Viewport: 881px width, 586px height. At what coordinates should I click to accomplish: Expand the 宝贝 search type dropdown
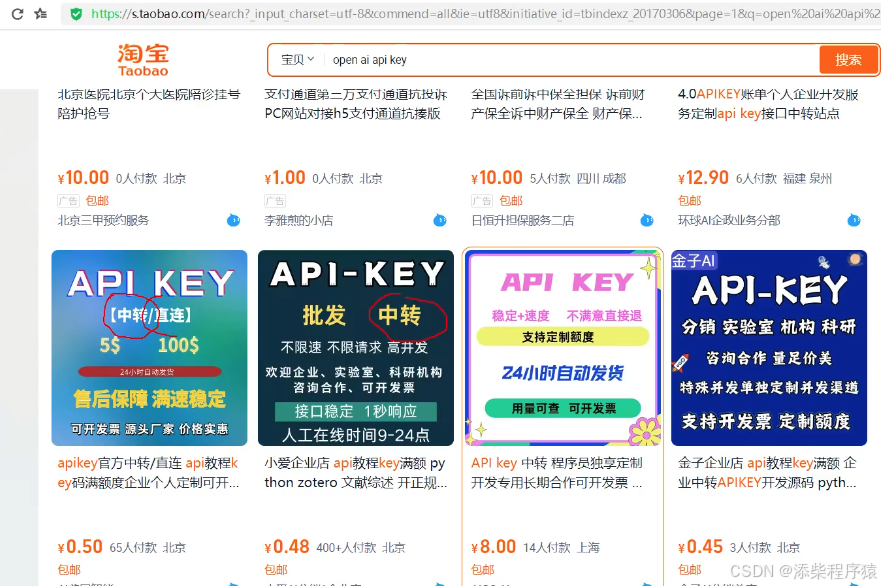[297, 60]
